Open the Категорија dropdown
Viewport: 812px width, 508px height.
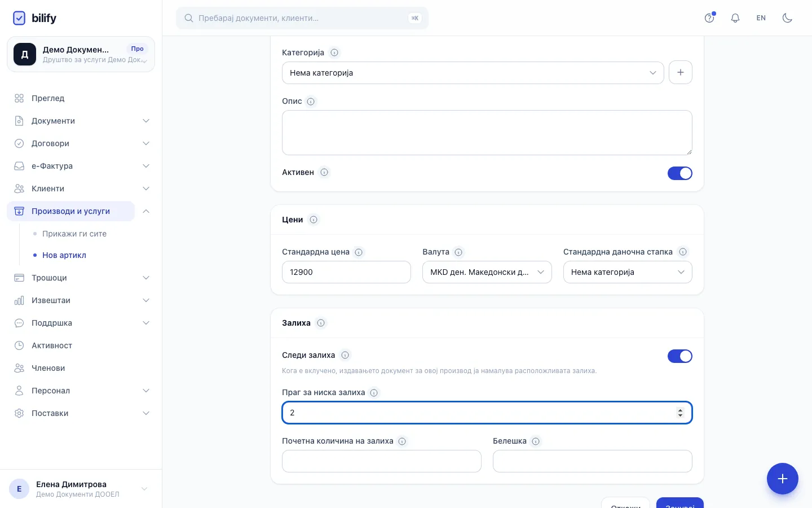click(473, 73)
